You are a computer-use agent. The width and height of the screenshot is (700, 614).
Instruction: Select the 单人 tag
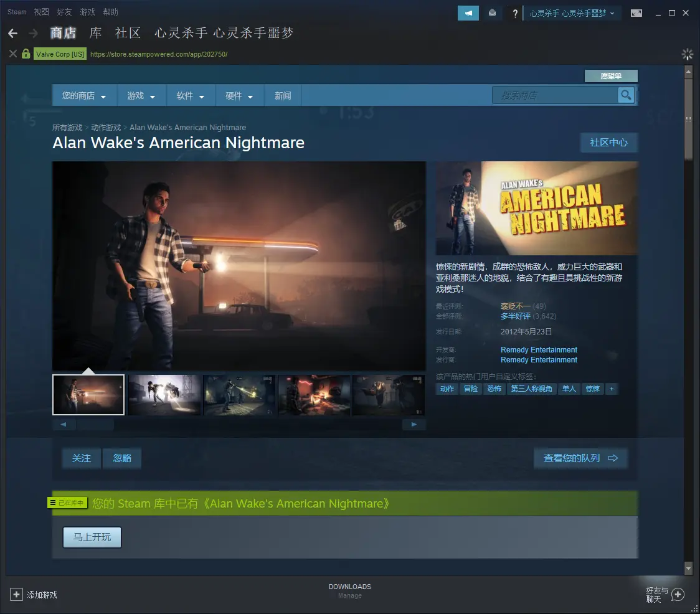(569, 389)
